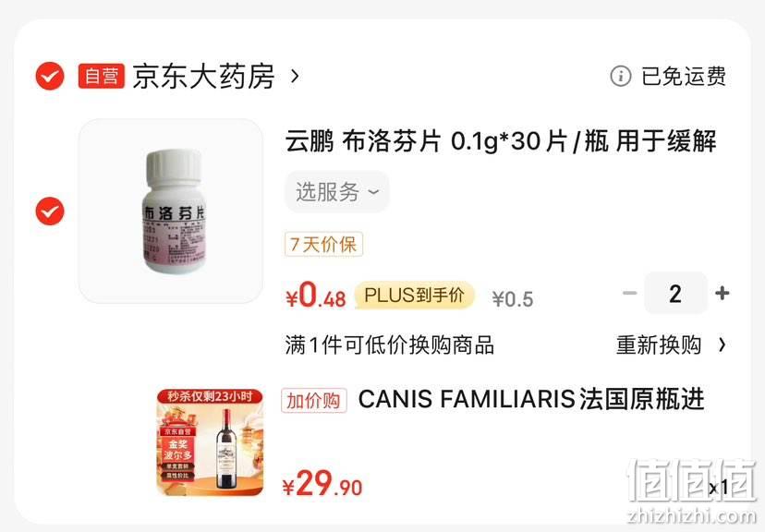Deselect the 布洛芬片 item checkbox
765x532 pixels.
coord(50,212)
